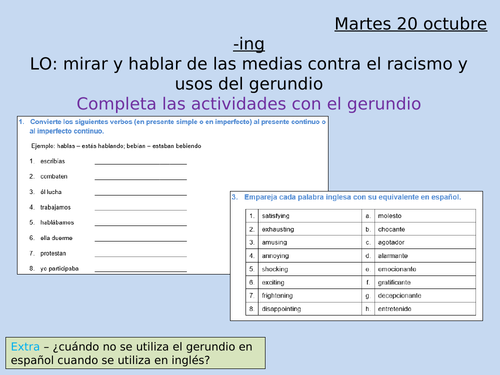Click the table cell 'alarmante'
The image size is (500, 375).
point(425,256)
